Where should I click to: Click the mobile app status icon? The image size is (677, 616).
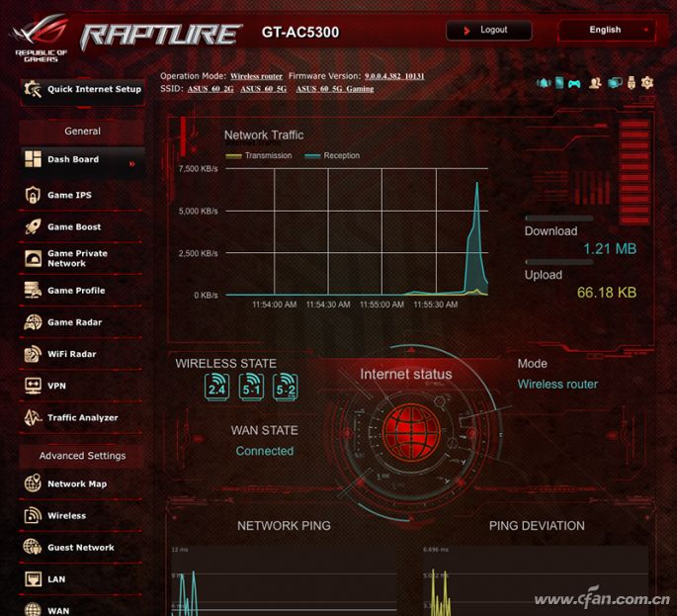click(x=559, y=83)
